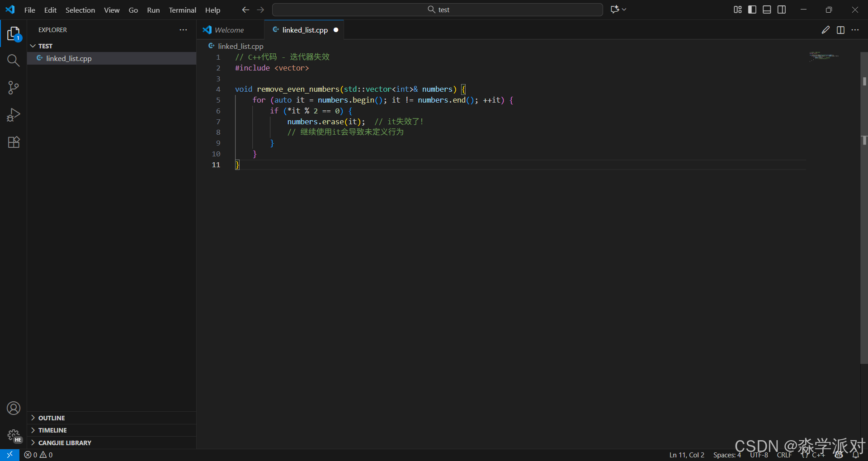
Task: Click the pencil icon in editor toolbar
Action: coord(826,30)
